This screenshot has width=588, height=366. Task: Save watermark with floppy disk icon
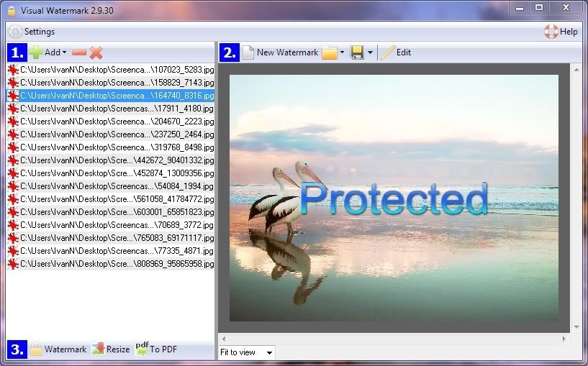[357, 52]
